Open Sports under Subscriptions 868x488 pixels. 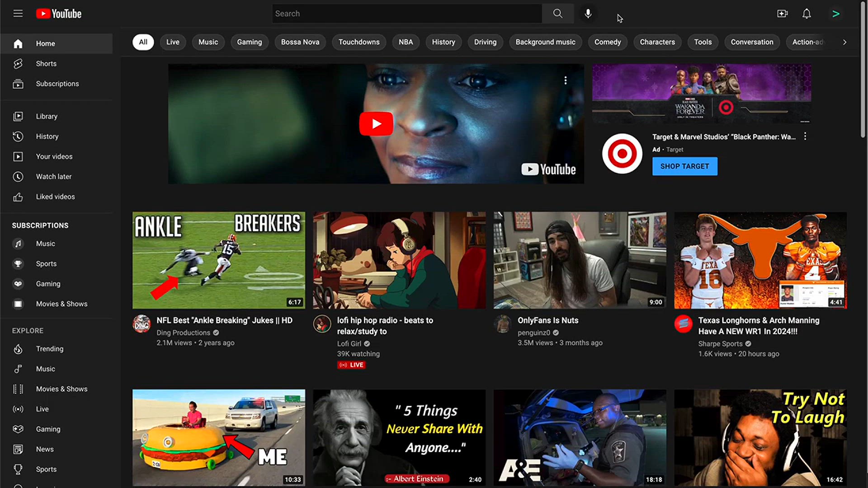point(57,264)
